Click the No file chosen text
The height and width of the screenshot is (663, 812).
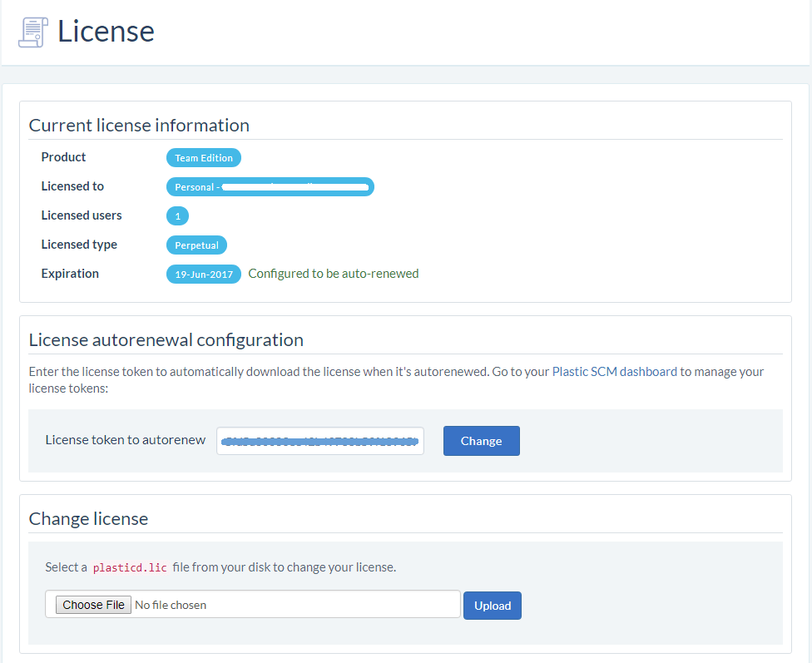(x=171, y=605)
